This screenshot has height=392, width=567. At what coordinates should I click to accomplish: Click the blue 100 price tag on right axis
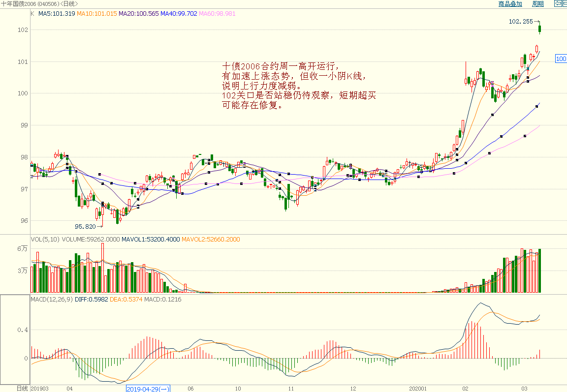tap(561, 59)
